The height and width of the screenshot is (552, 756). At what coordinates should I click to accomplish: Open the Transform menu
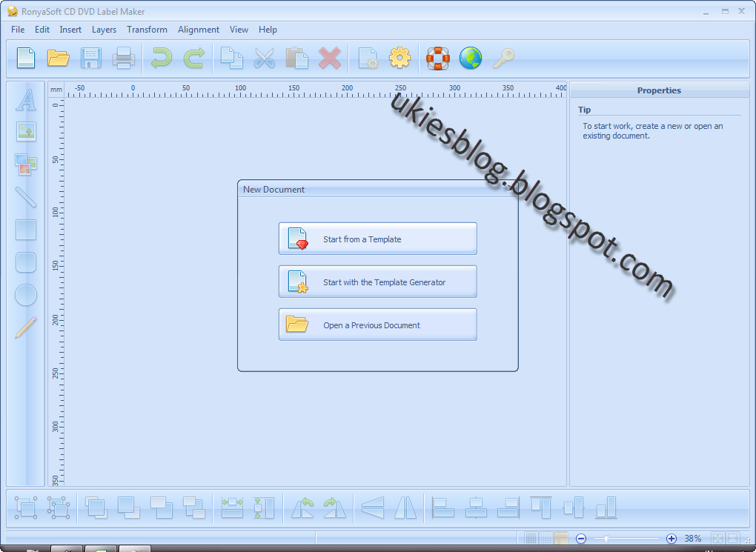(147, 30)
